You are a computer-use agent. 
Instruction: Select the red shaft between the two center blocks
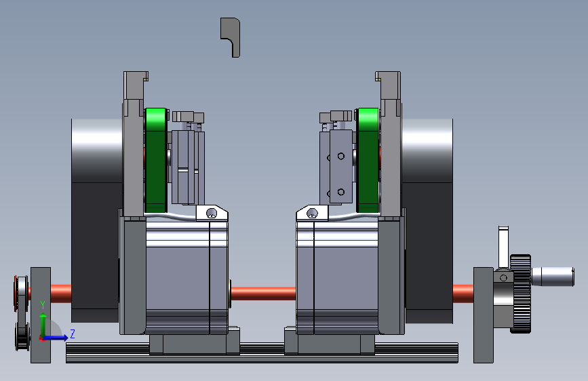tap(263, 294)
